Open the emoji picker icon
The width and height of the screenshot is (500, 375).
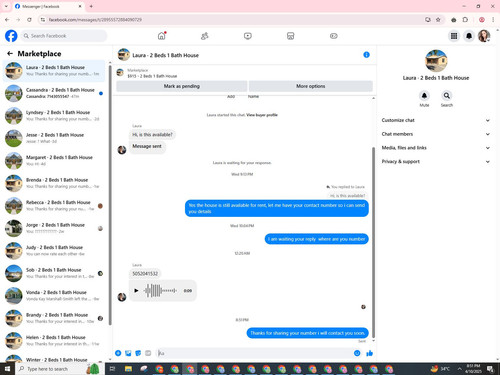(357, 353)
